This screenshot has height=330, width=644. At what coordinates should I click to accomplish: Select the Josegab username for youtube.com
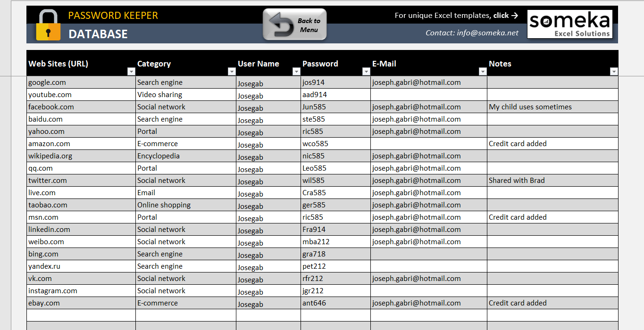click(x=250, y=96)
